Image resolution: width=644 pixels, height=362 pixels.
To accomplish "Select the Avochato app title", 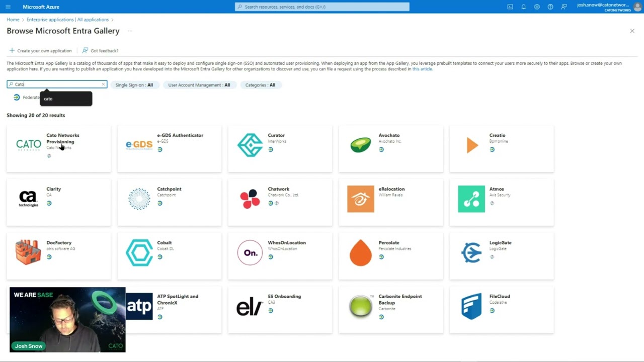I will pyautogui.click(x=389, y=135).
